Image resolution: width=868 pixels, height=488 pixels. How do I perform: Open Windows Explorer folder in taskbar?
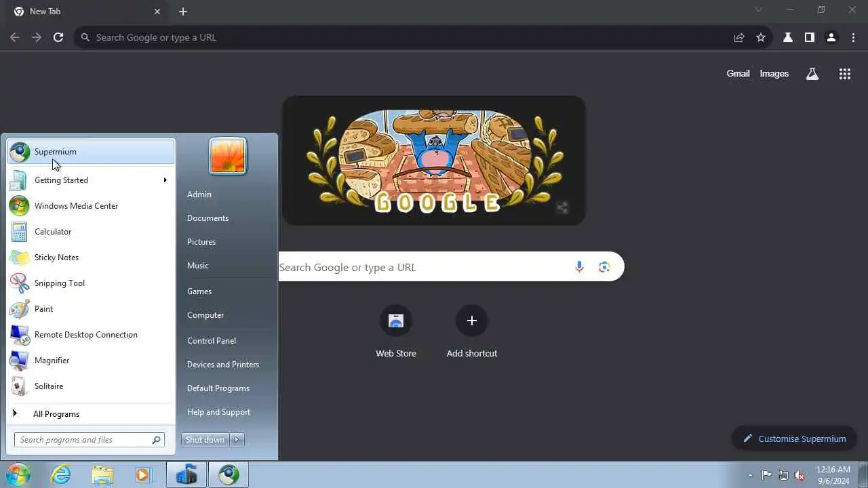click(x=102, y=475)
